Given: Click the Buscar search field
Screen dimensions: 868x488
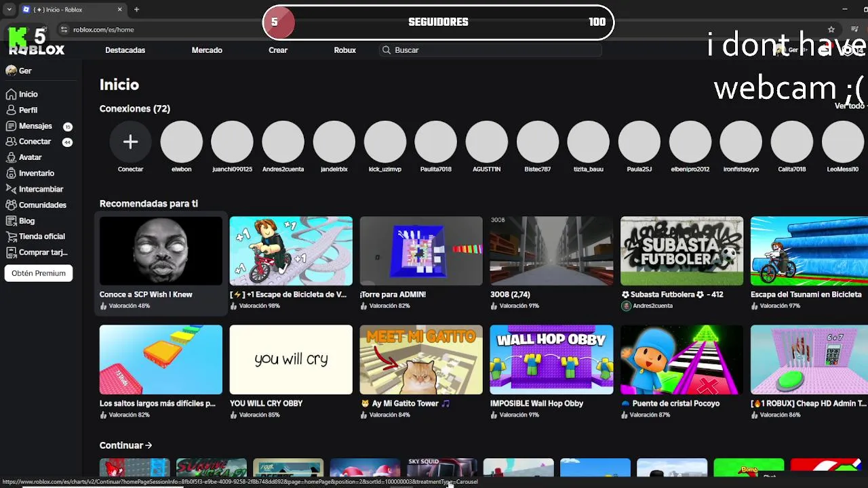Looking at the screenshot, I should 490,50.
